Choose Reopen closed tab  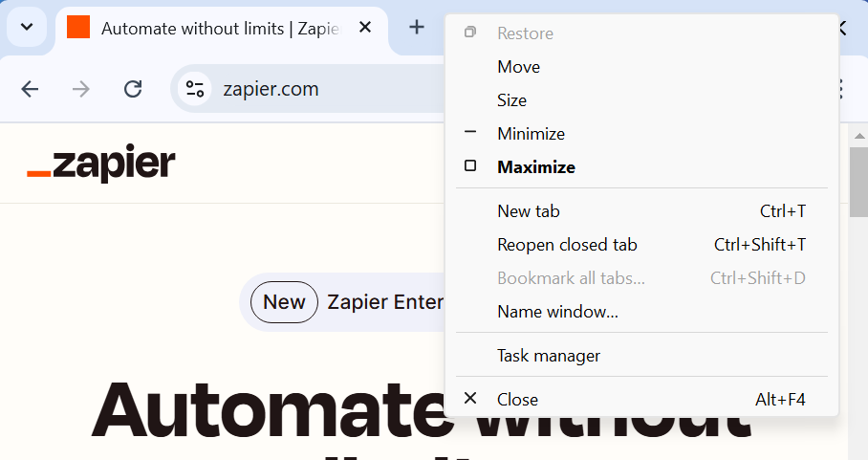click(x=641, y=244)
